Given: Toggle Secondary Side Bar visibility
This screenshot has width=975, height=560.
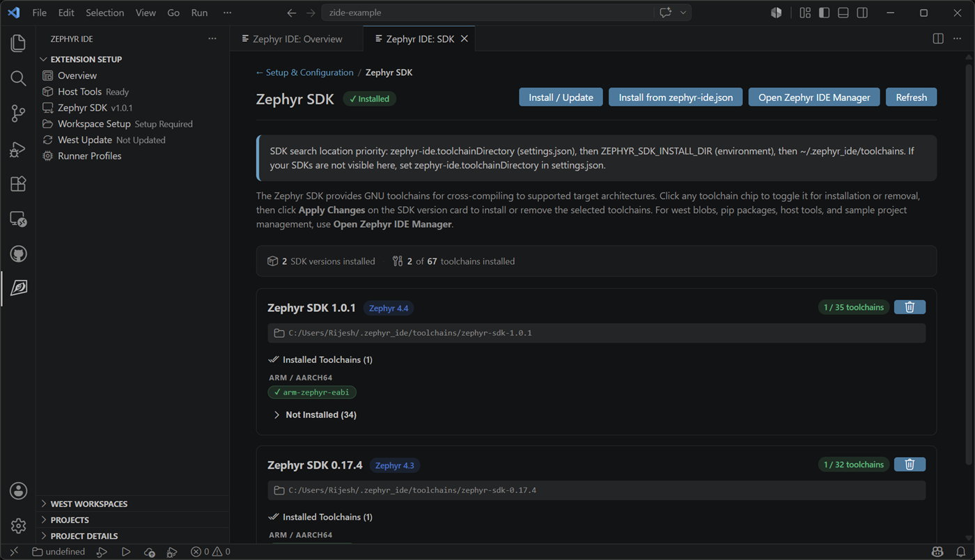Looking at the screenshot, I should point(862,13).
